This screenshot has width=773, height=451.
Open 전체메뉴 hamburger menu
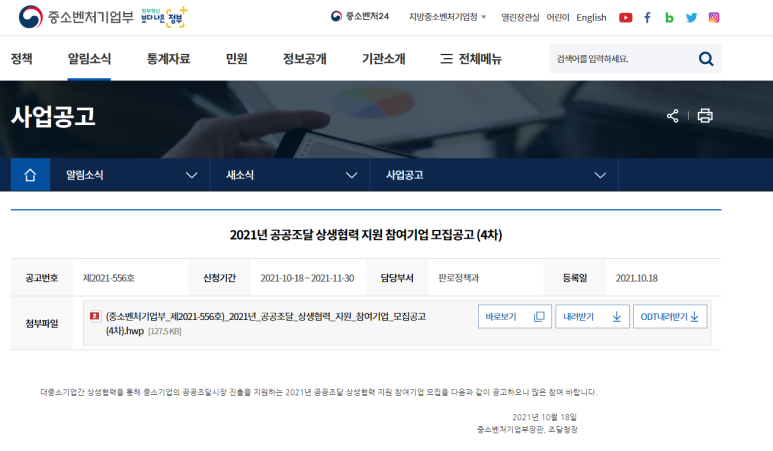471,59
